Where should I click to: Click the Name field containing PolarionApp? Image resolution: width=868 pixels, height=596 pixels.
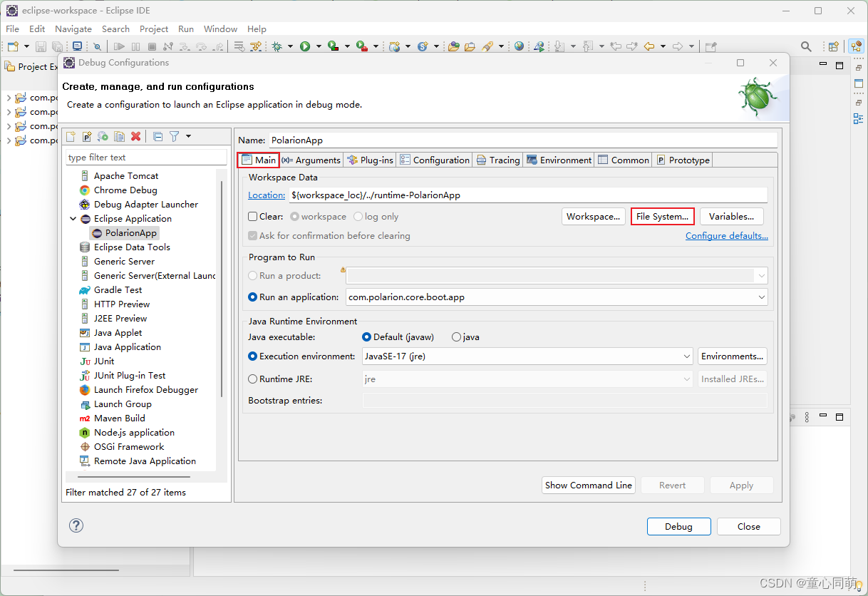pyautogui.click(x=522, y=140)
